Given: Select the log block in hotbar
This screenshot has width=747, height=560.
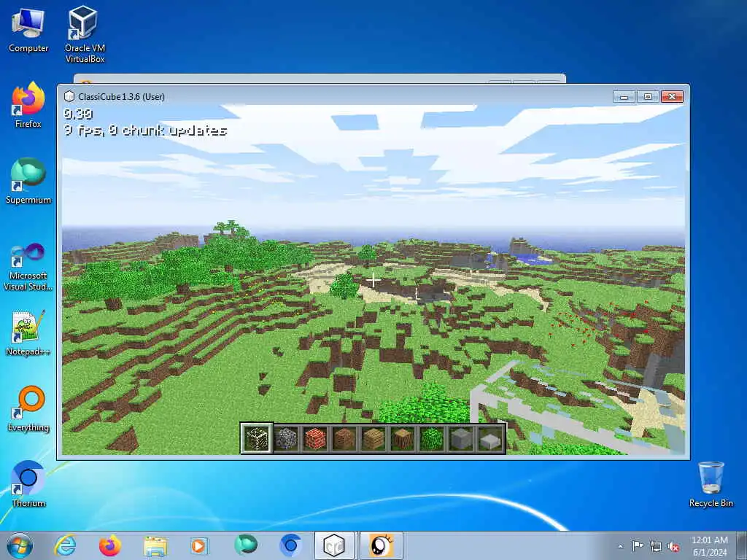Looking at the screenshot, I should 403,438.
